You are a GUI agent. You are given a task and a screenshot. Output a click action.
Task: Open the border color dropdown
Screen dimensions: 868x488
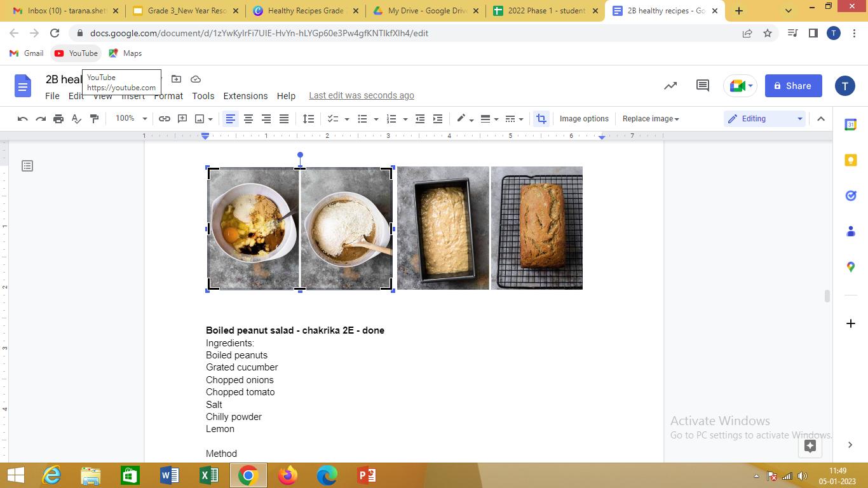[465, 119]
